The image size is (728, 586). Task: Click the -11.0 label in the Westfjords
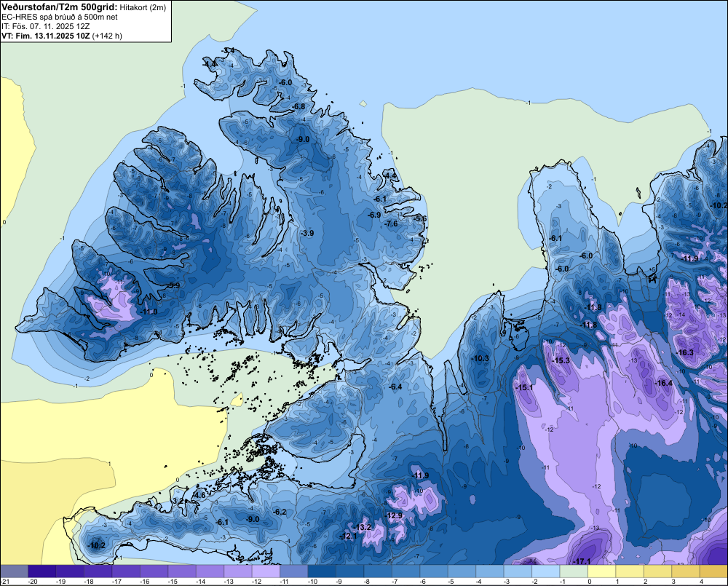(x=149, y=312)
